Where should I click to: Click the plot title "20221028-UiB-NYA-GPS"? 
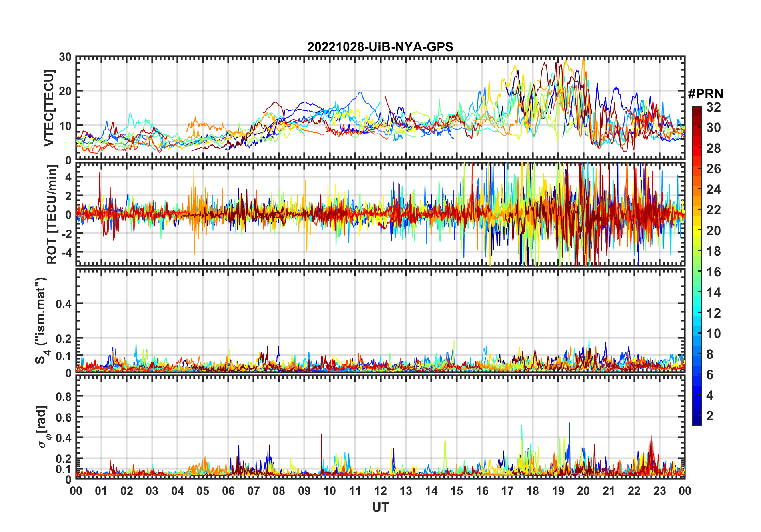pyautogui.click(x=380, y=47)
